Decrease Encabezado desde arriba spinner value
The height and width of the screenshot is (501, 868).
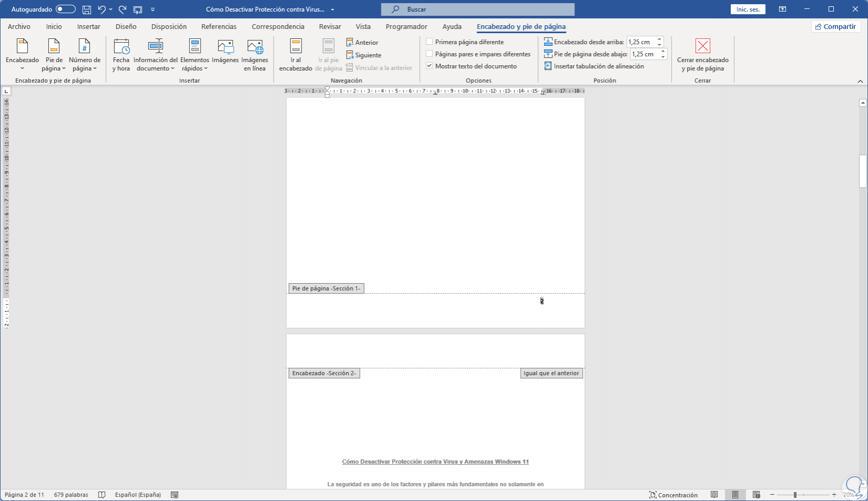coord(659,45)
